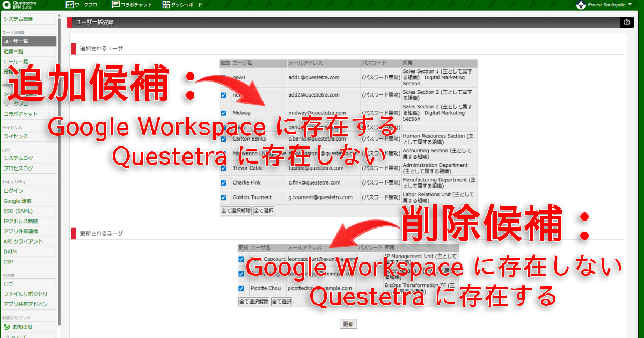Uncheck the Picotte Chou update checkbox
The height and width of the screenshot is (338, 644).
click(241, 289)
